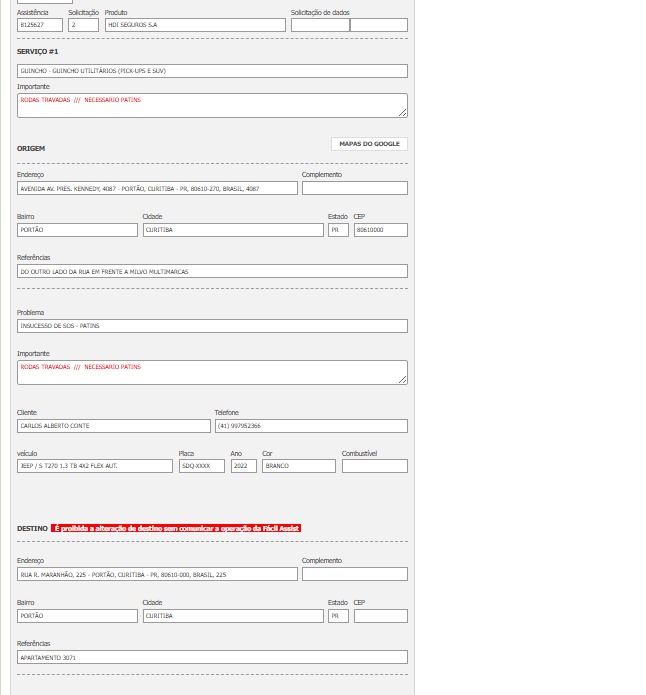Click the Destino Referências field Apartamento 3071

point(212,657)
